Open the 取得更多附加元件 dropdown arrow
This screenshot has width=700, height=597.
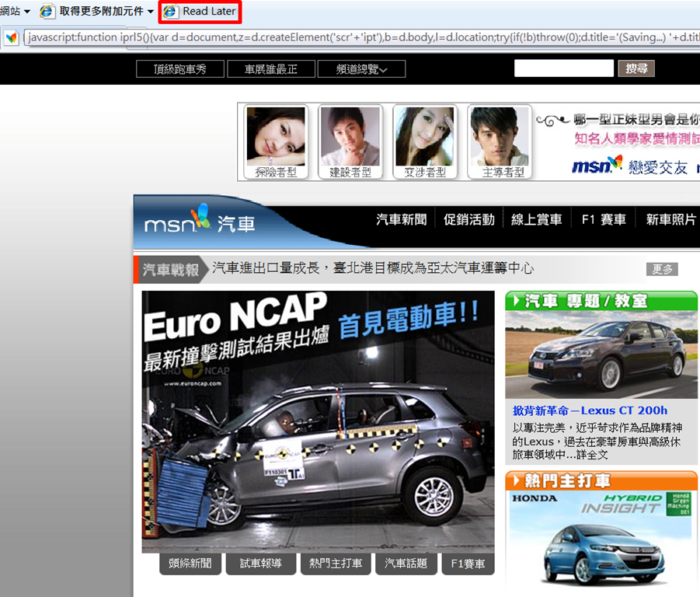(151, 12)
